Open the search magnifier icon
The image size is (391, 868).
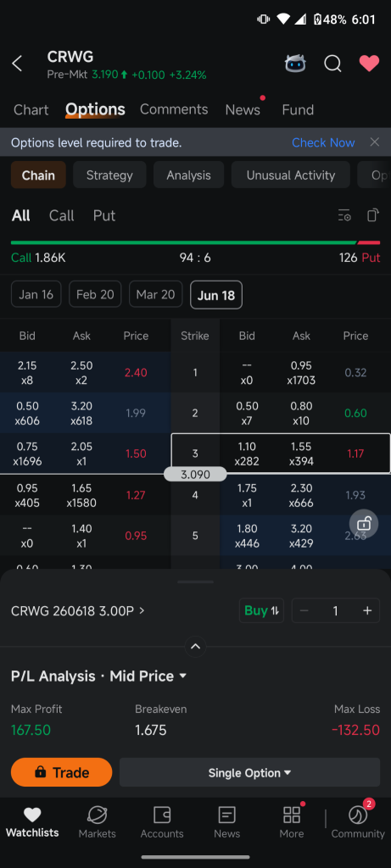[332, 64]
